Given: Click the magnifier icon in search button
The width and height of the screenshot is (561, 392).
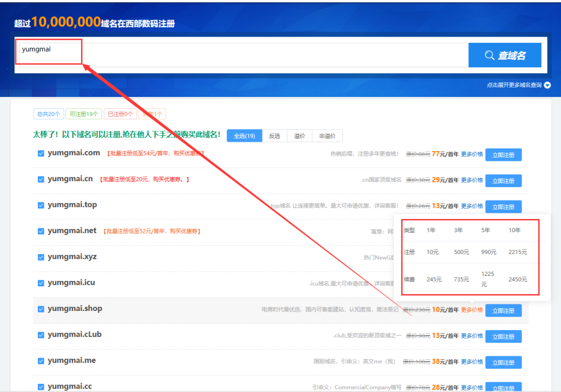Looking at the screenshot, I should 490,55.
